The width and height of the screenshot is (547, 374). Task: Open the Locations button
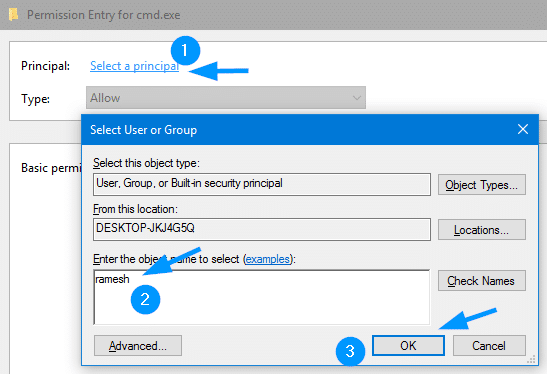tap(481, 230)
